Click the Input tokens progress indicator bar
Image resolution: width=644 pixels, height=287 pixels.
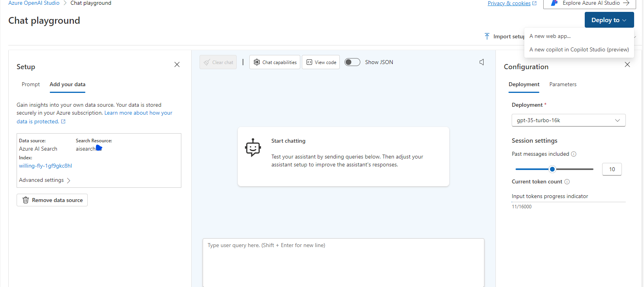tap(569, 202)
